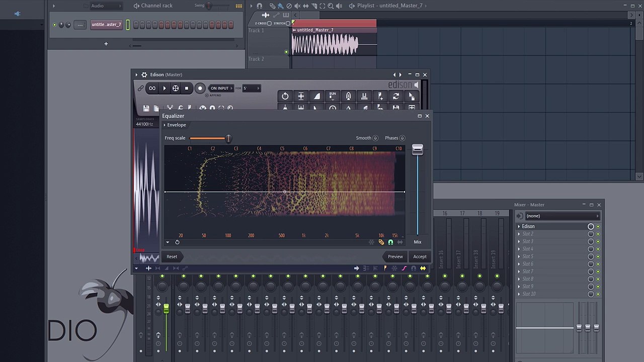Click the equalizer freeze snowflake icon
Screen dimensions: 644x362
372,242
